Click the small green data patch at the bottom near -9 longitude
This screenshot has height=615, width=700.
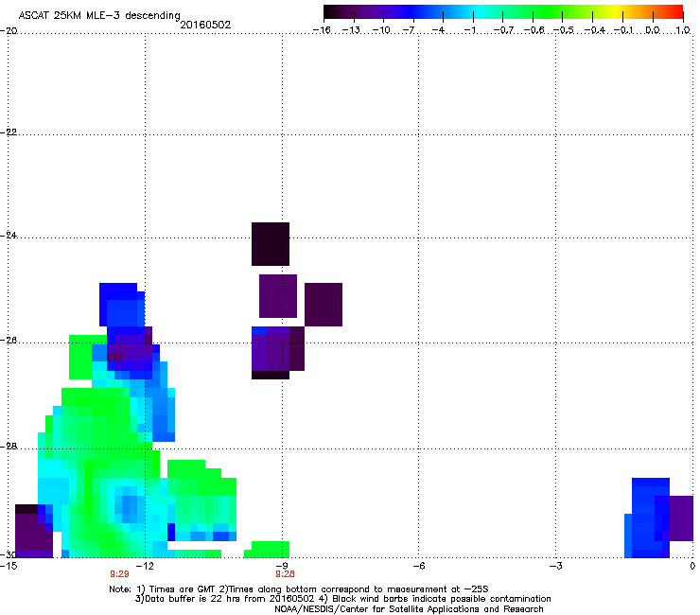click(267, 550)
